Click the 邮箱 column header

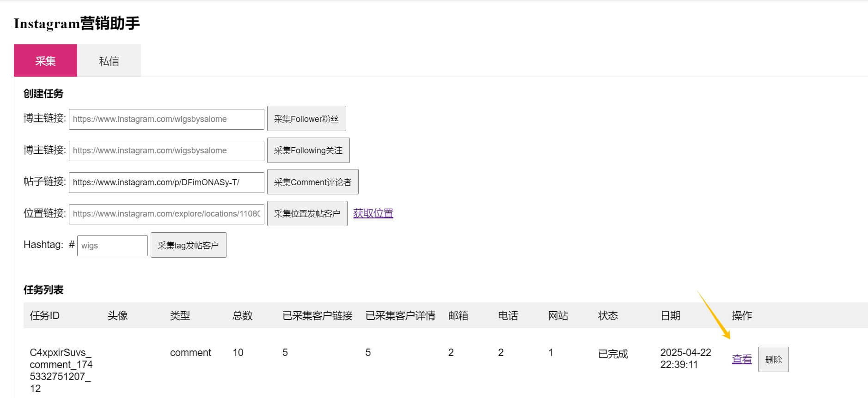pos(458,315)
